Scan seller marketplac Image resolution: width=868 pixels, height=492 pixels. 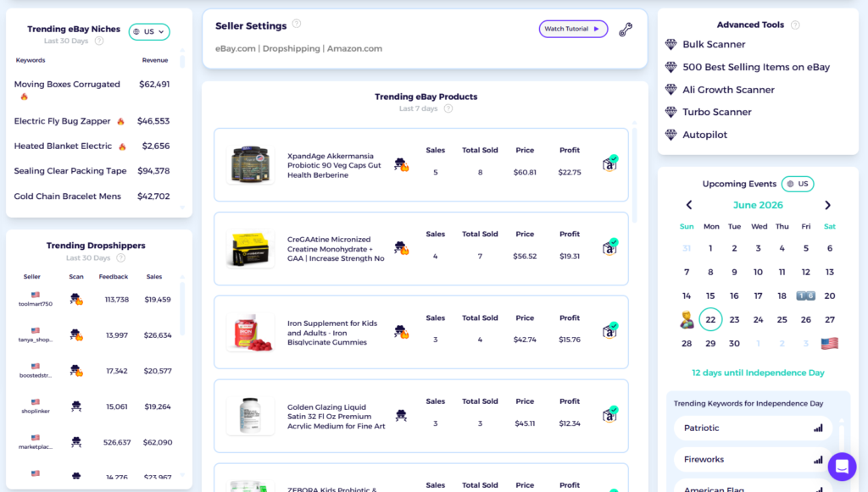pyautogui.click(x=76, y=442)
